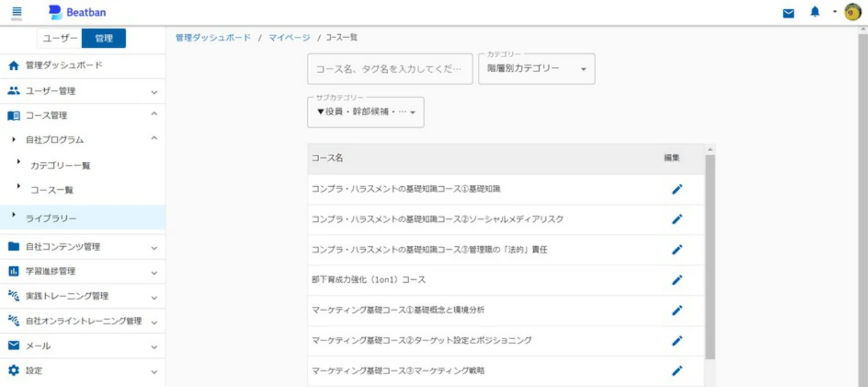Click the Beatban logo

77,12
